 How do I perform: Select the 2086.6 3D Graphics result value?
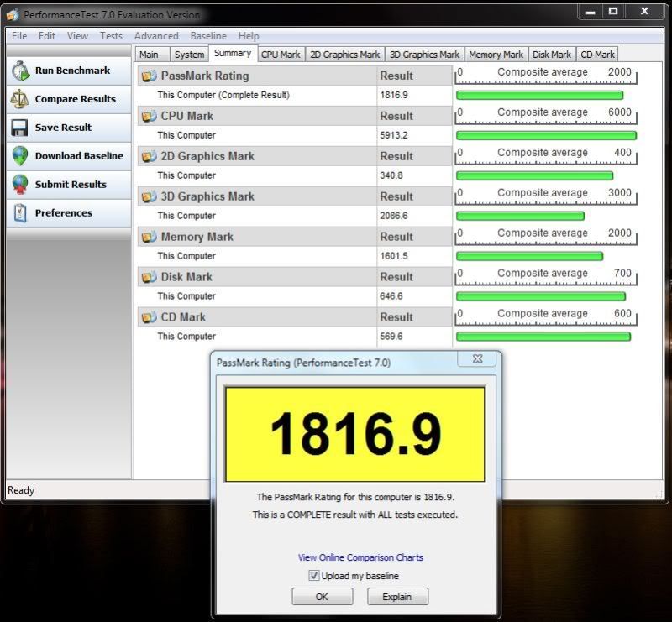click(393, 216)
